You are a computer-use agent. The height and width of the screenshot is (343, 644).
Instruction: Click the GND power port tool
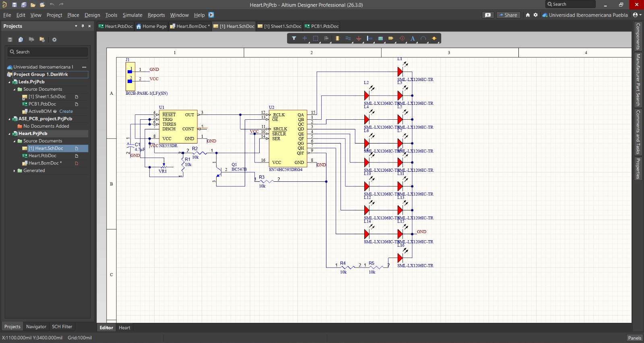tap(359, 39)
